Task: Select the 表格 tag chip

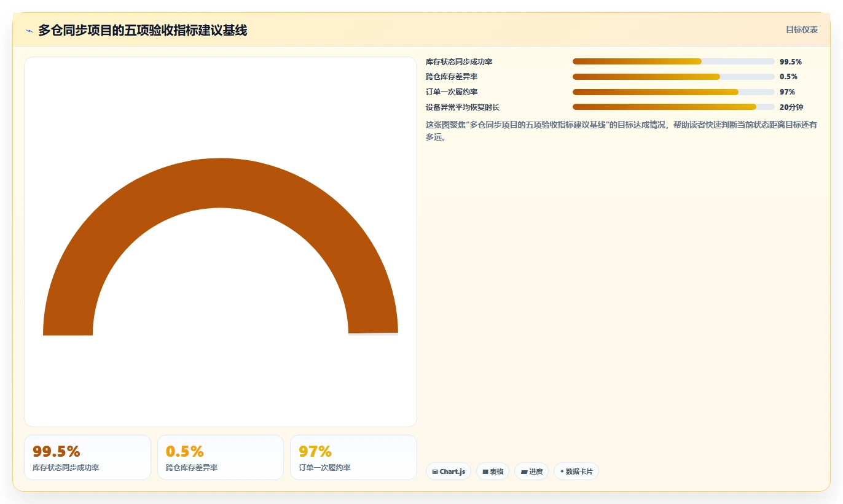Action: point(493,471)
